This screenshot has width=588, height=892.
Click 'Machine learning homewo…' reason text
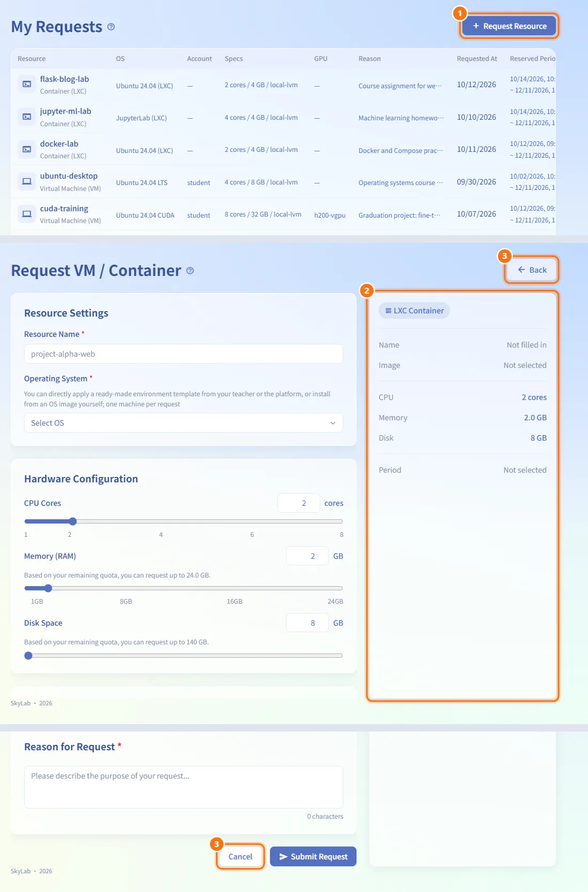(x=401, y=118)
